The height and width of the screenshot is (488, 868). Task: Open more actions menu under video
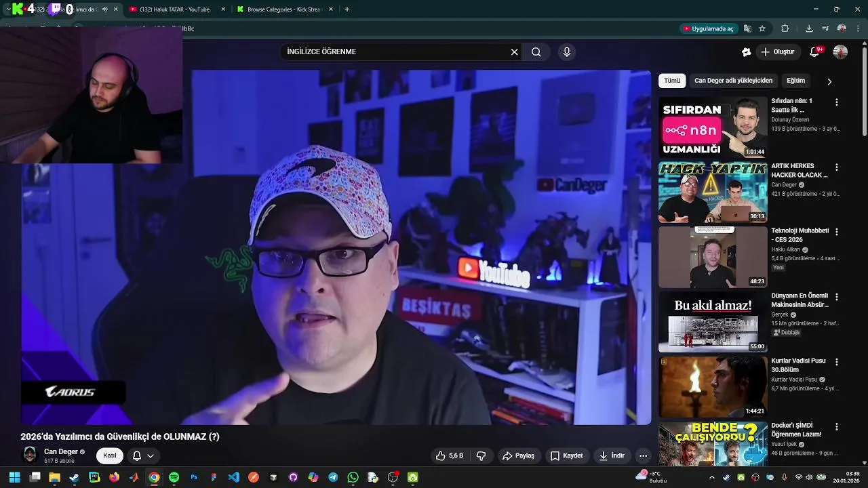click(x=644, y=455)
